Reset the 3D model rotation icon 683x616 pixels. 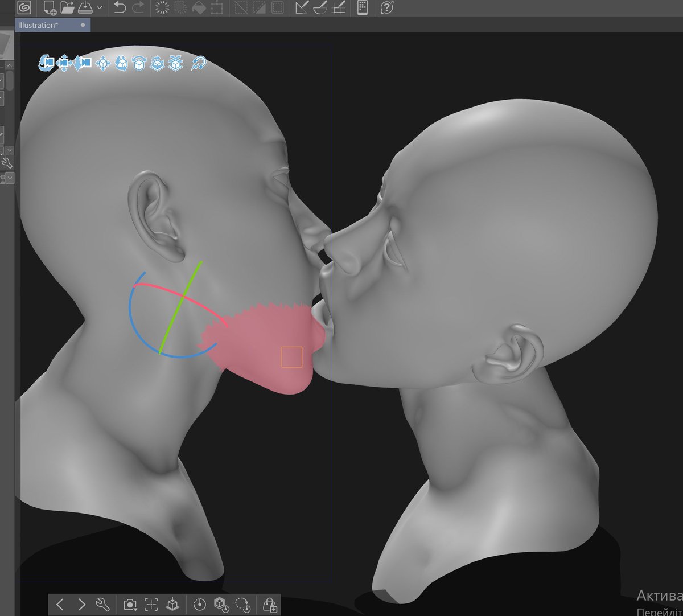[x=199, y=604]
